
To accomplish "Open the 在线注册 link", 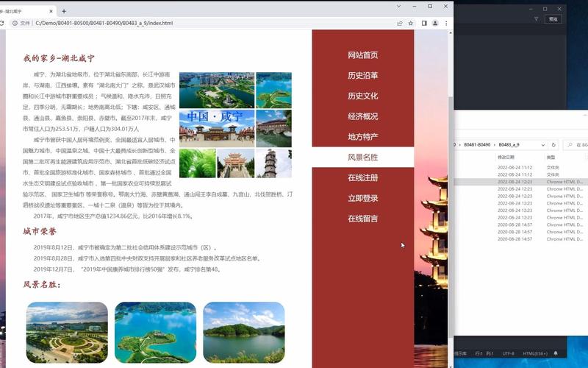I will point(362,177).
